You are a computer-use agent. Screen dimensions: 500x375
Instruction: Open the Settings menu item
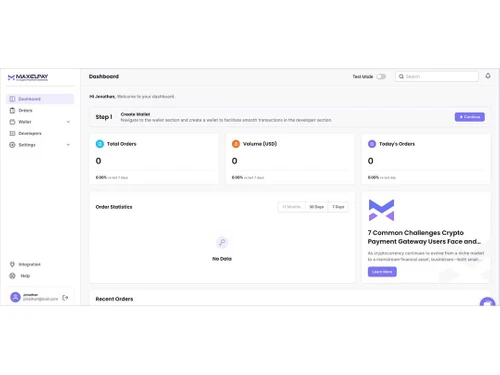(x=40, y=145)
